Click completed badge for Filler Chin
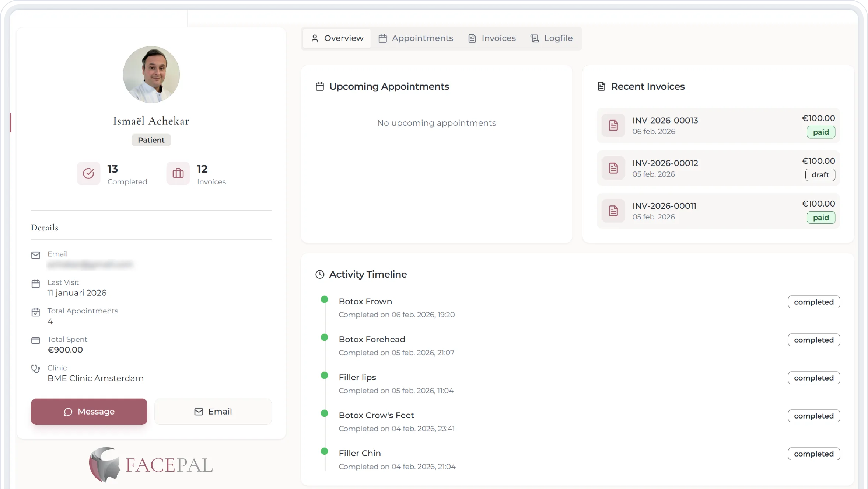 813,454
